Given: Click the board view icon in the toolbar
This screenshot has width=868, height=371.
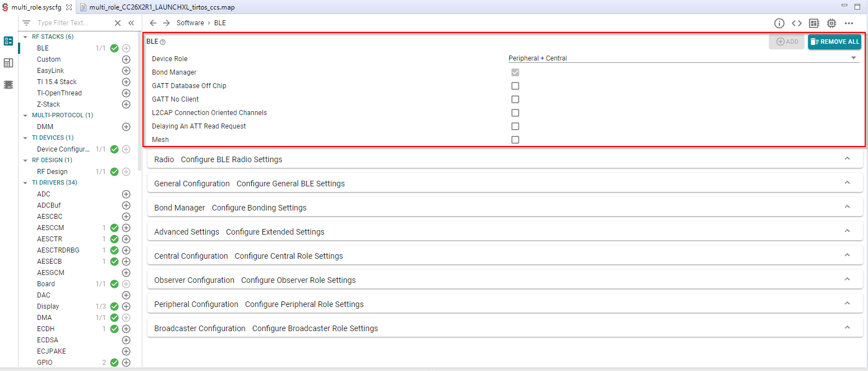Looking at the screenshot, I should [x=814, y=23].
